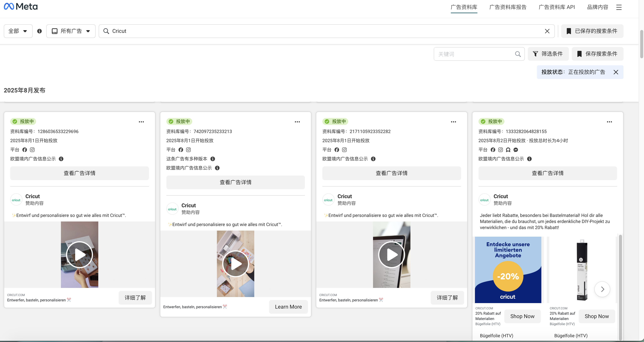Open the 全部 category dropdown
The height and width of the screenshot is (342, 644).
tap(18, 31)
